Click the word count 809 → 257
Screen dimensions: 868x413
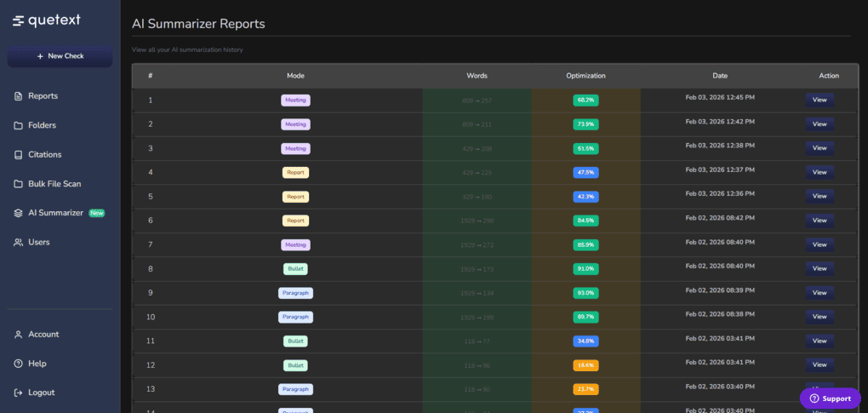(477, 100)
